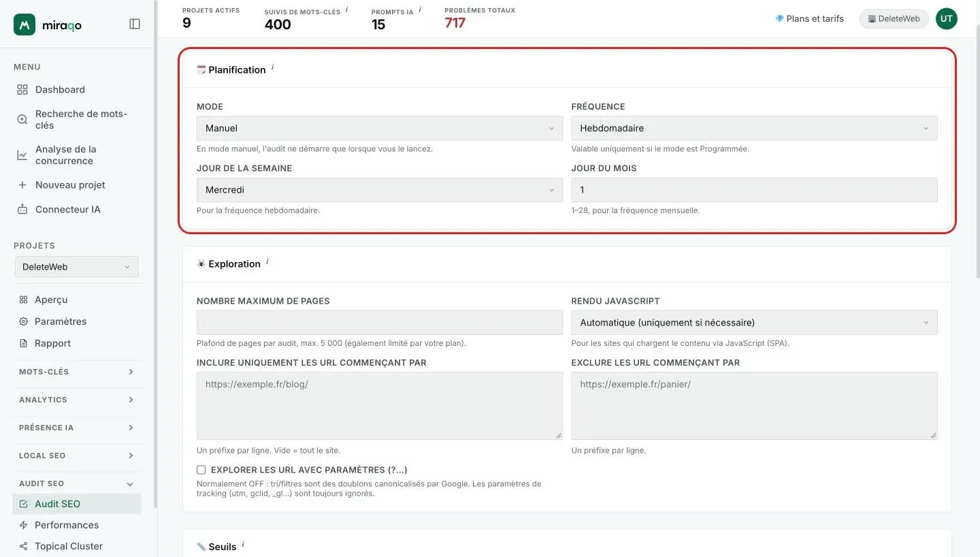Screen dimensions: 980x557
Task: Click the info icon beside Prompts IA
Action: click(420, 10)
